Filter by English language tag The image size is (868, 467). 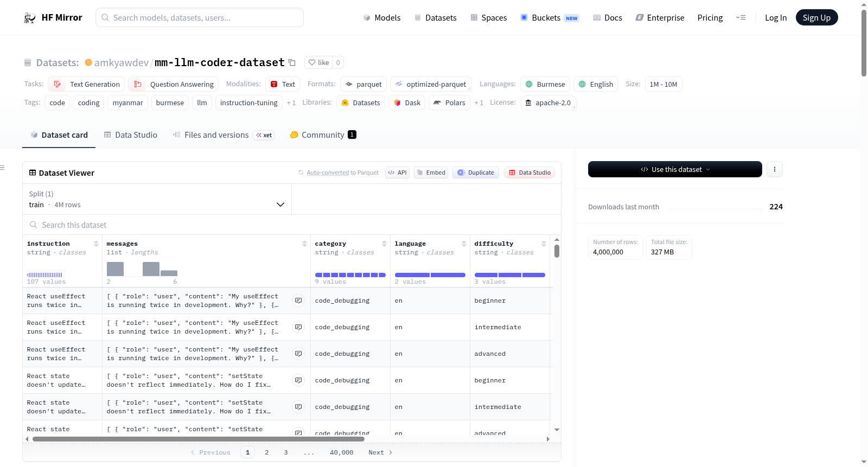596,84
